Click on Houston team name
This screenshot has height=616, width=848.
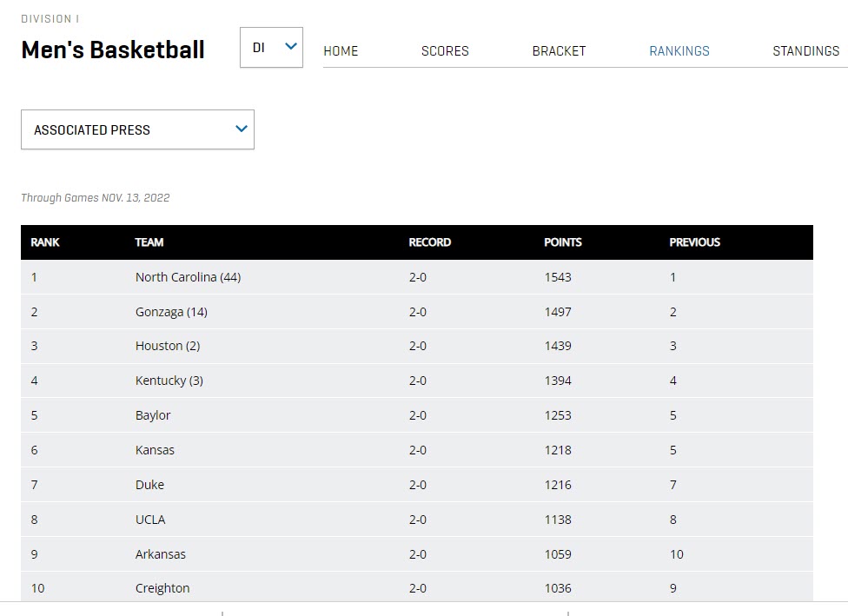(x=168, y=346)
